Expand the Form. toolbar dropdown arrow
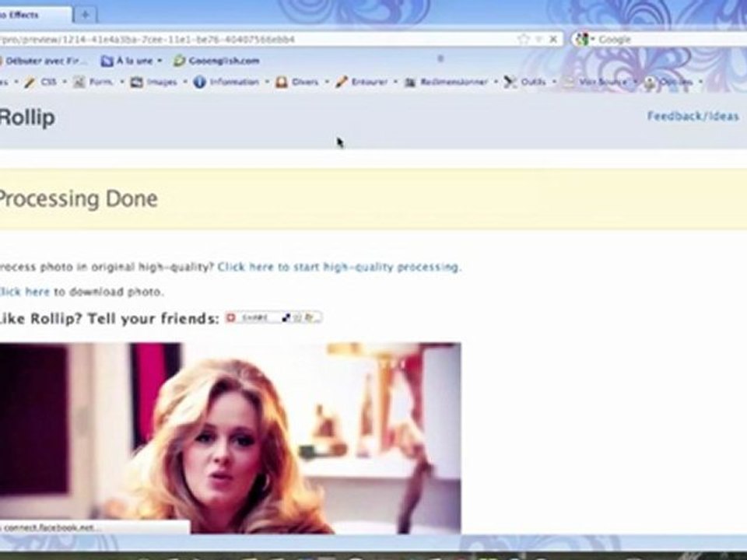 (x=122, y=82)
